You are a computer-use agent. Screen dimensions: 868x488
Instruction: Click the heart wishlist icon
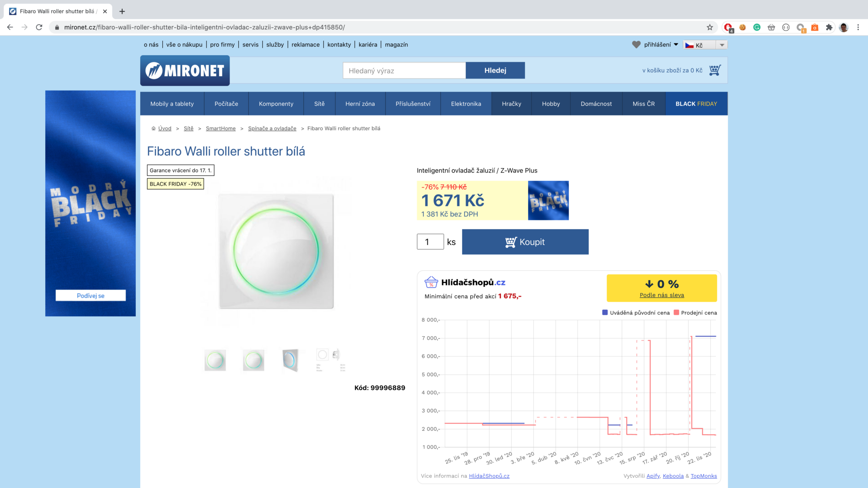pyautogui.click(x=635, y=44)
